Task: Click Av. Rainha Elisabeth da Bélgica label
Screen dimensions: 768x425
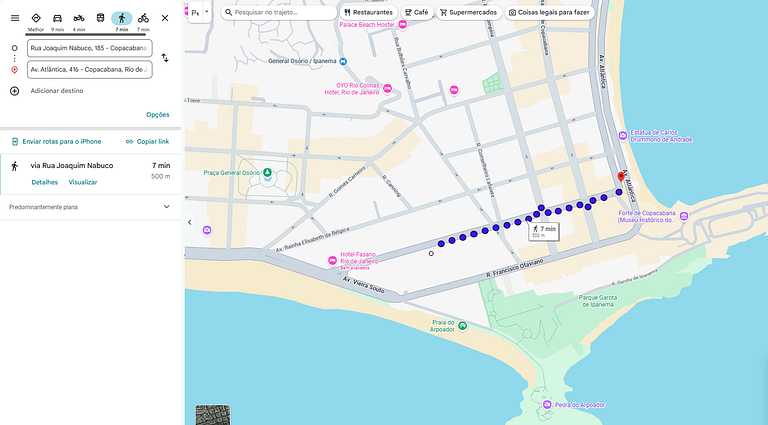Action: (312, 240)
